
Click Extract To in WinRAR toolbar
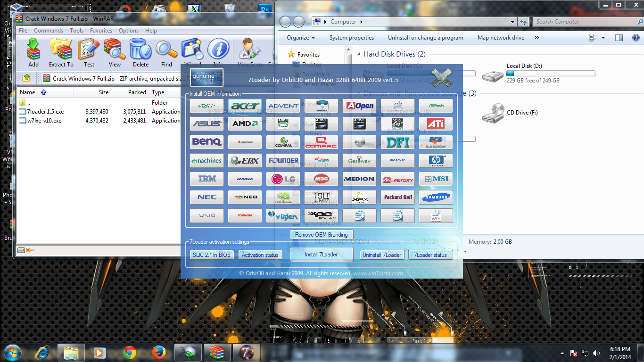pos(61,53)
